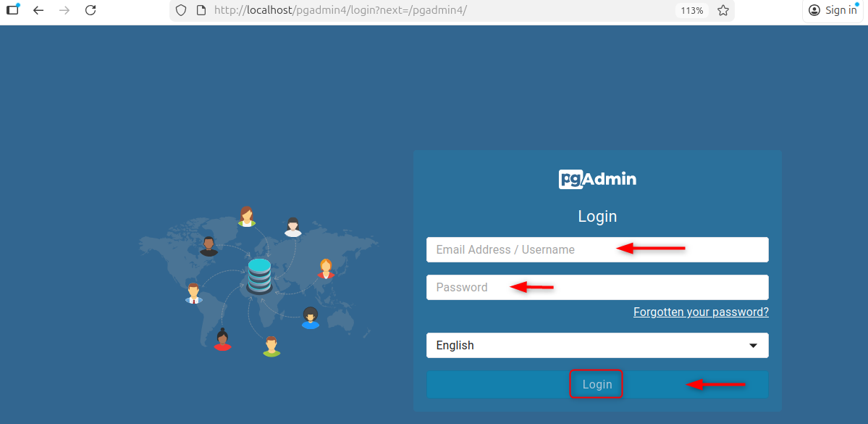Screen dimensions: 868x424
Task: Click into the Password field
Action: pos(597,287)
